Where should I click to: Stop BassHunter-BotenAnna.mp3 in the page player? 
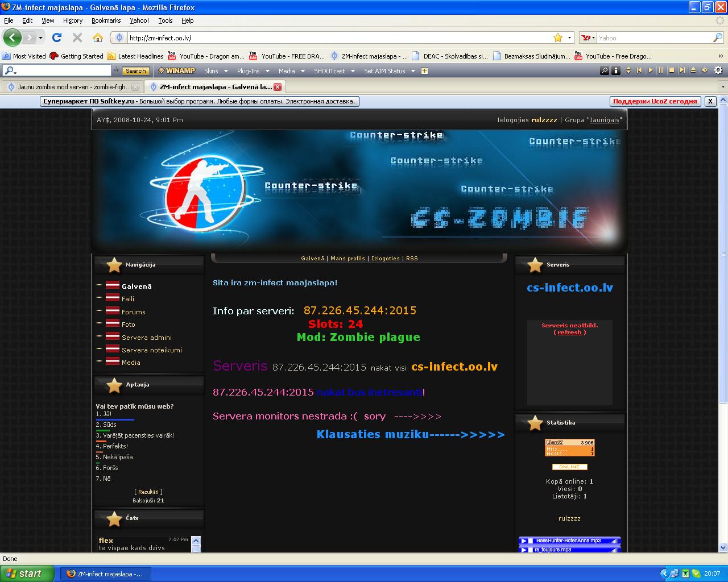[x=531, y=541]
